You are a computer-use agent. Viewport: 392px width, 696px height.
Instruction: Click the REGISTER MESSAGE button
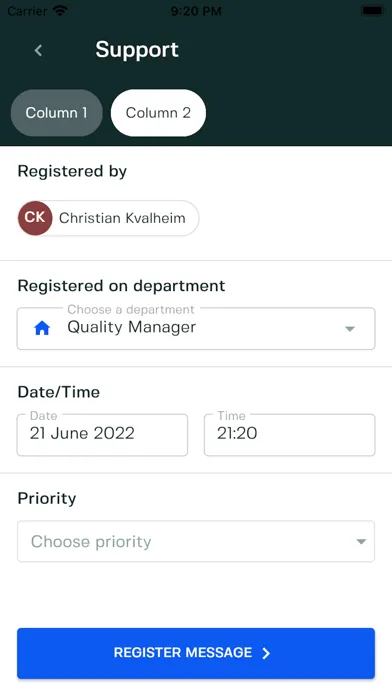pos(196,653)
